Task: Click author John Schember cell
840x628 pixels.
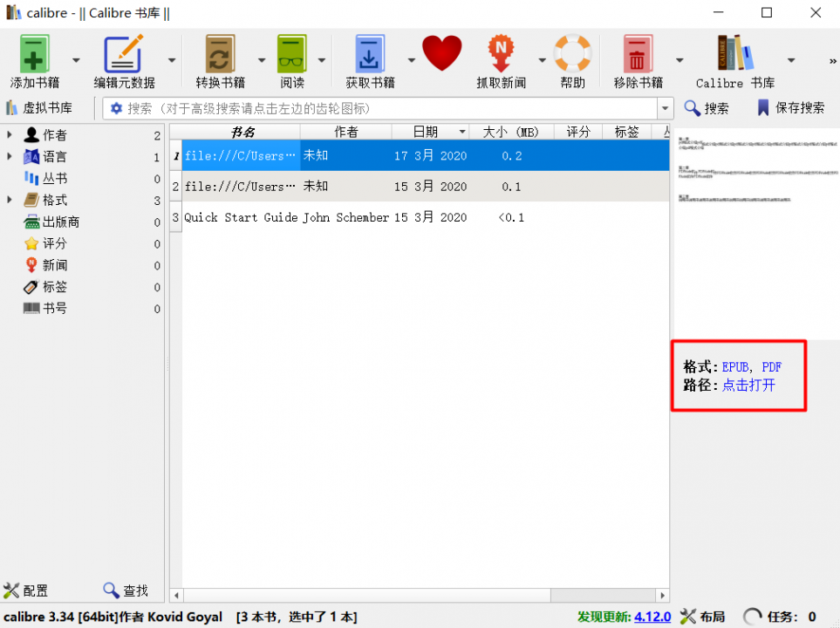Action: click(346, 217)
